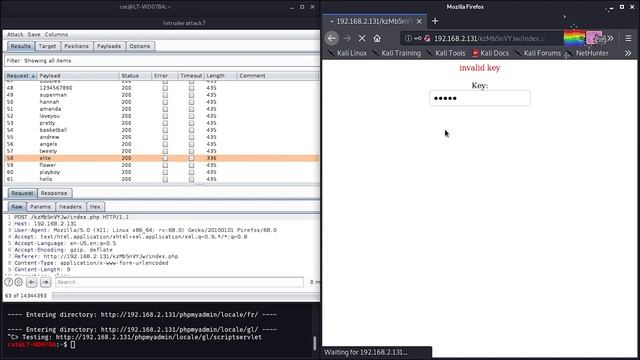This screenshot has height=360, width=640.
Task: Toggle Error checkbox for playboy row
Action: coord(165,172)
